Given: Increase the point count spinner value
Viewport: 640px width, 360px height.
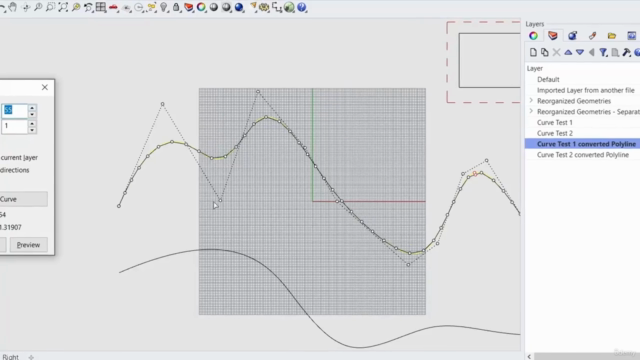Looking at the screenshot, I should click(x=32, y=107).
